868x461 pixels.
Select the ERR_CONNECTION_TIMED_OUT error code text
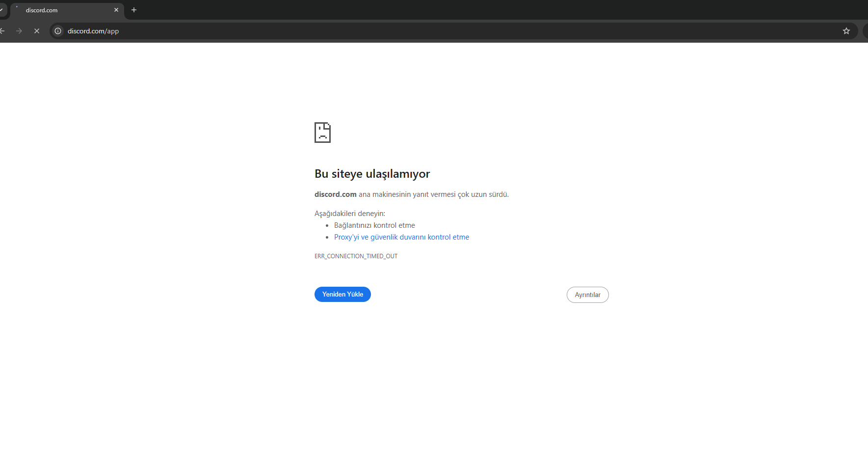pyautogui.click(x=356, y=256)
